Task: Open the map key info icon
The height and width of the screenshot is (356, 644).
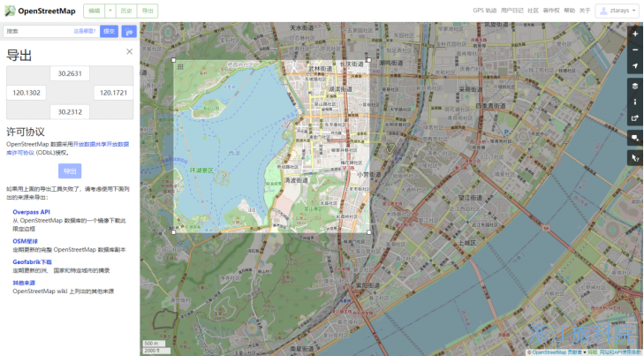Action: pyautogui.click(x=635, y=102)
